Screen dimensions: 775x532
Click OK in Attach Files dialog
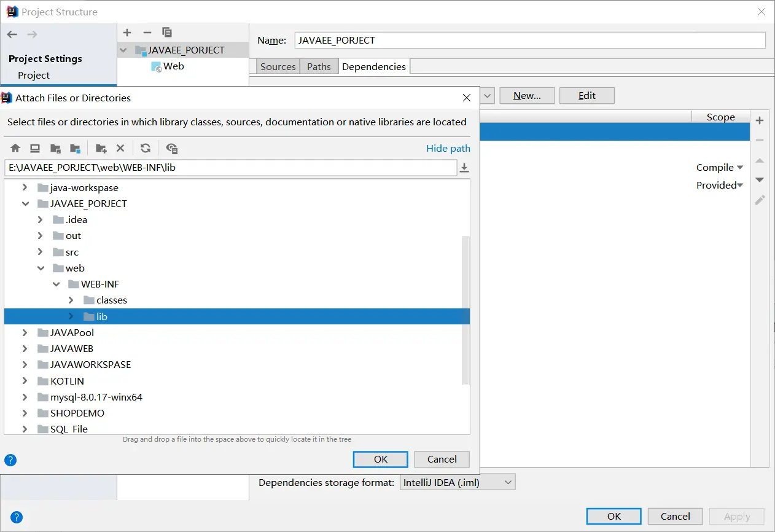(381, 459)
